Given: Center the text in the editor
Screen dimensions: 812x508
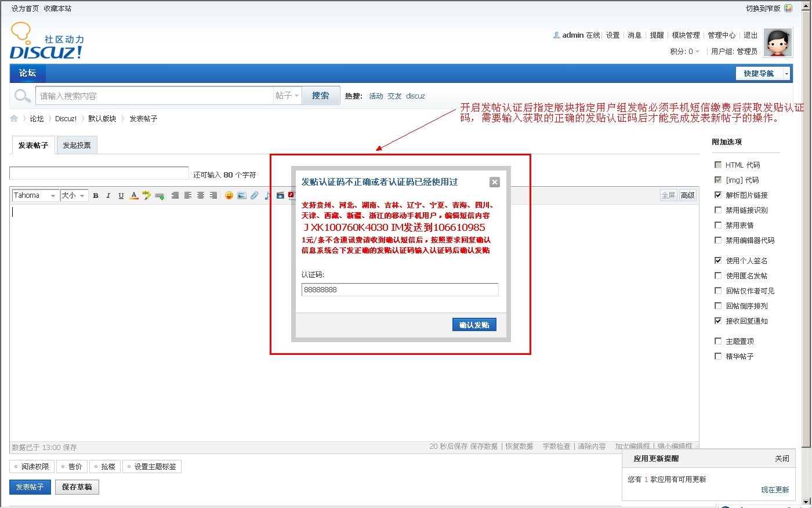Looking at the screenshot, I should pos(201,195).
